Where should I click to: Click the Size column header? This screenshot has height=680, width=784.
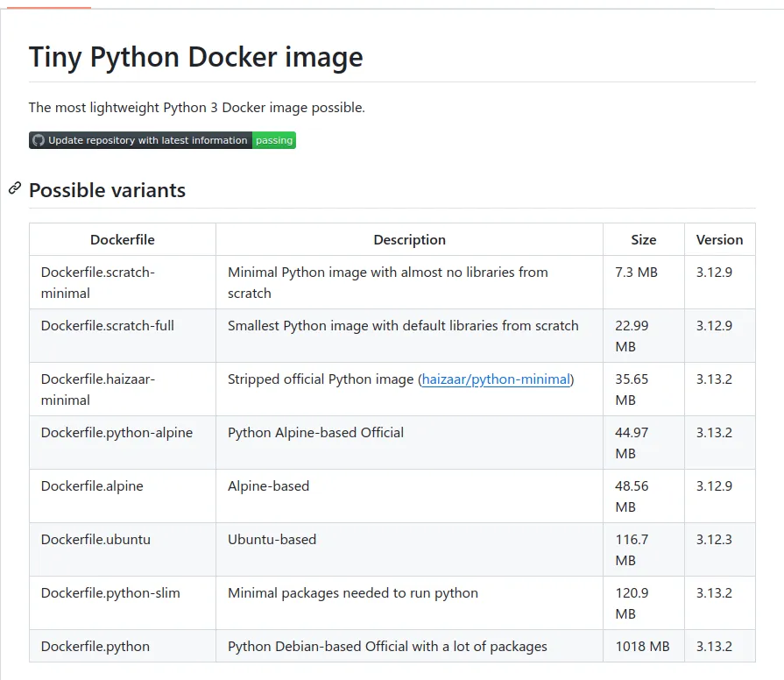(x=643, y=239)
